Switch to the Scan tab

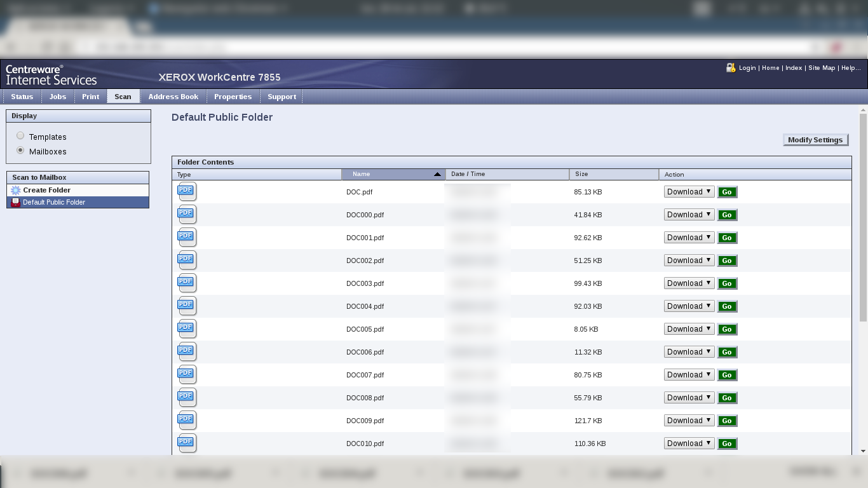pyautogui.click(x=123, y=97)
